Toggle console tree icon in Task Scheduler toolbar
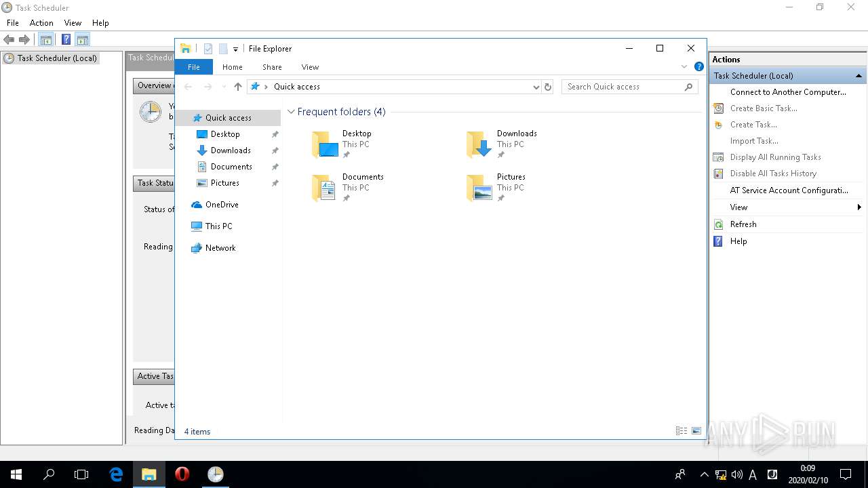The height and width of the screenshot is (488, 868). coord(45,40)
